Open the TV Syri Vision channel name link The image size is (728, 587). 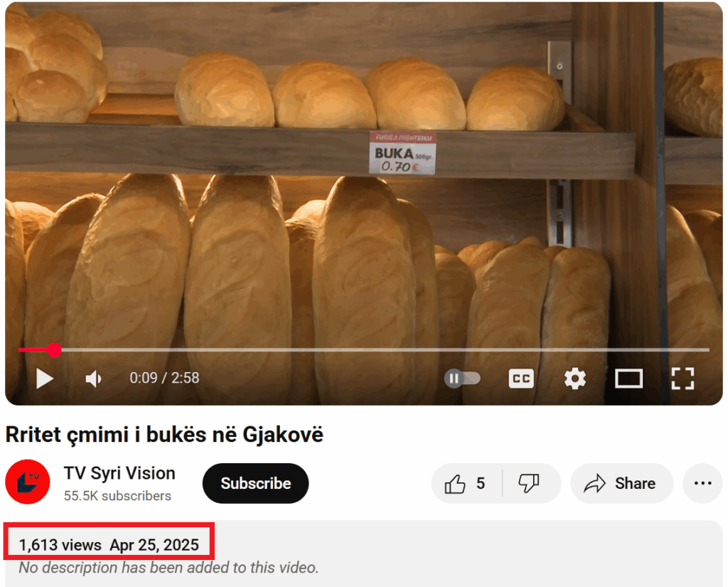(x=119, y=473)
